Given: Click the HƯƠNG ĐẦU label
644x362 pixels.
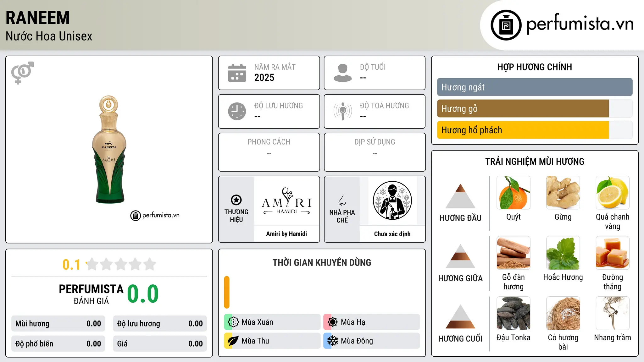Looking at the screenshot, I should tap(460, 218).
